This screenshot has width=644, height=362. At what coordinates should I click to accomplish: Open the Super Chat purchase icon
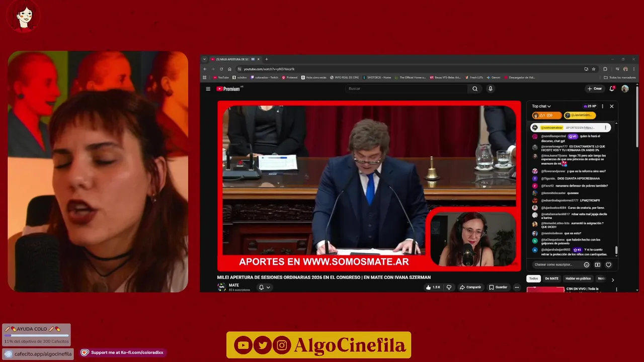(x=597, y=264)
